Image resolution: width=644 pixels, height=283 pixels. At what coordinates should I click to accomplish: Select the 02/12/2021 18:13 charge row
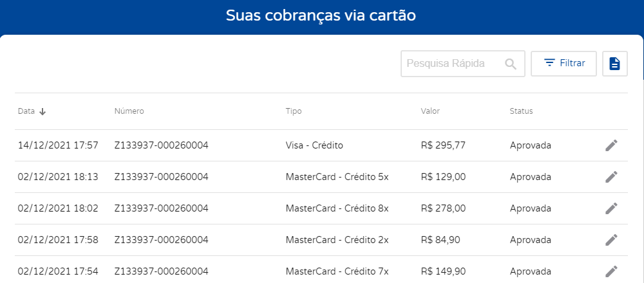(321, 177)
